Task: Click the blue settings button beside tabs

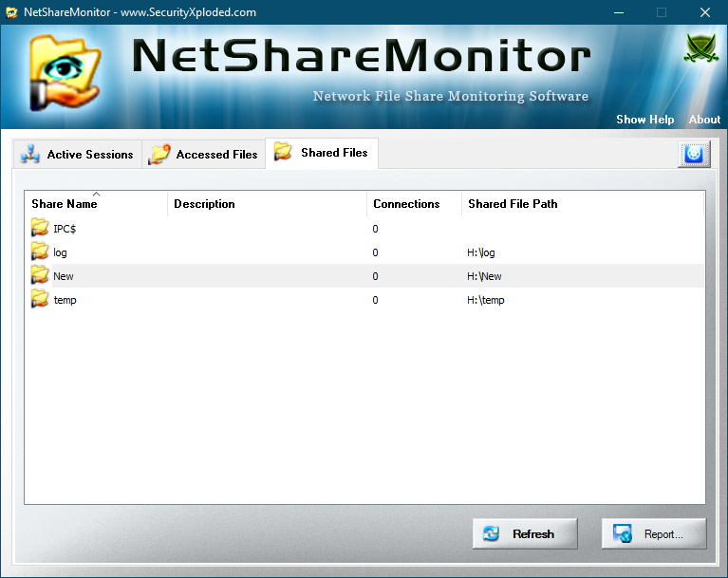Action: pyautogui.click(x=694, y=154)
